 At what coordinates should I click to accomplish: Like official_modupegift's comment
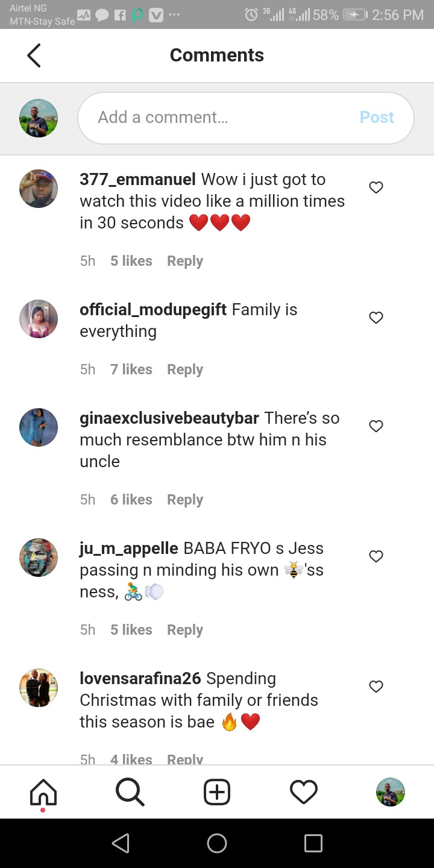click(x=376, y=318)
